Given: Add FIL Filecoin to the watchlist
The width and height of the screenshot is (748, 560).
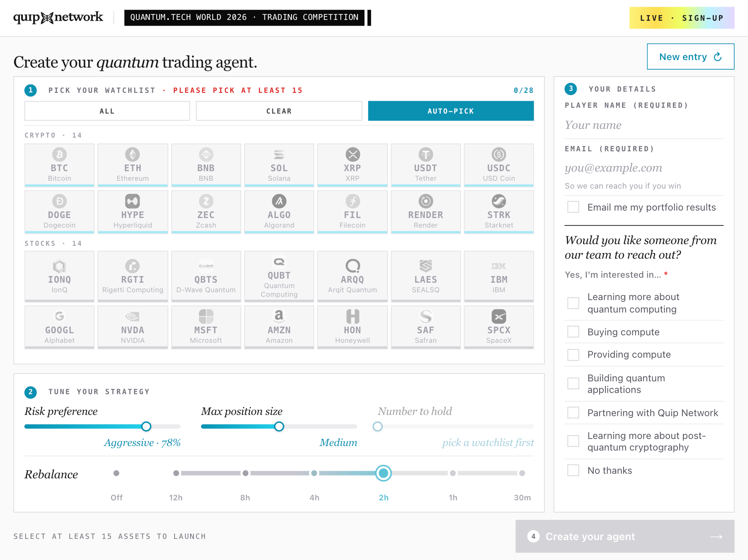Looking at the screenshot, I should [x=352, y=212].
